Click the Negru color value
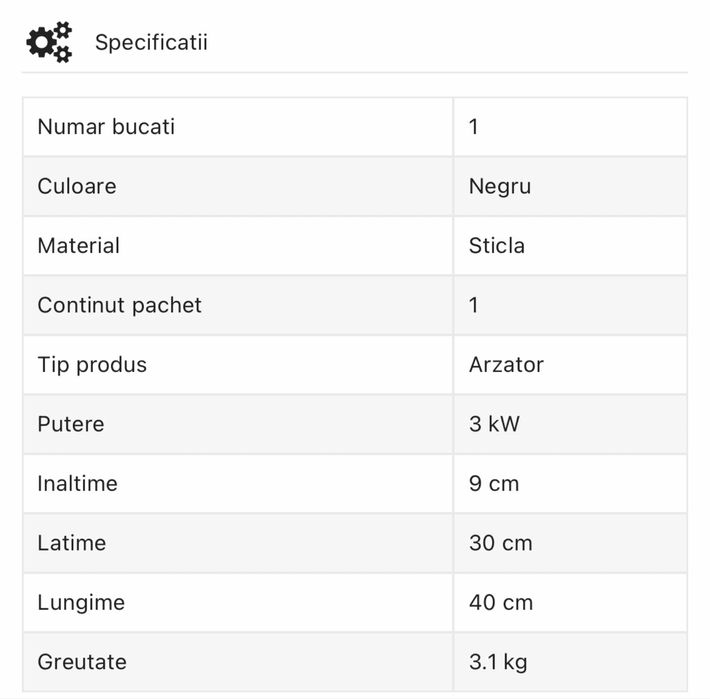710x699 pixels. pos(499,186)
